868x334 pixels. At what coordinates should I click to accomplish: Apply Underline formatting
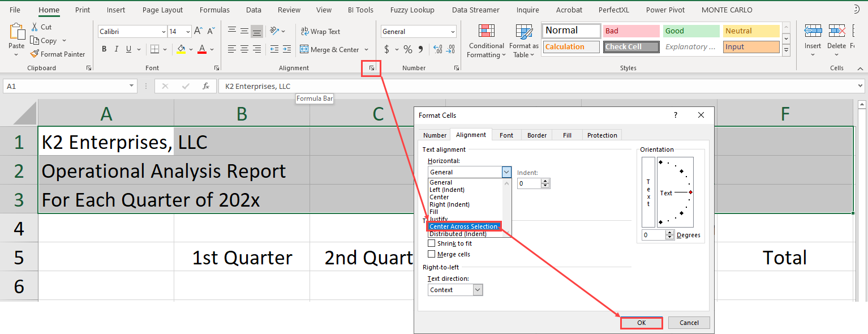point(129,49)
